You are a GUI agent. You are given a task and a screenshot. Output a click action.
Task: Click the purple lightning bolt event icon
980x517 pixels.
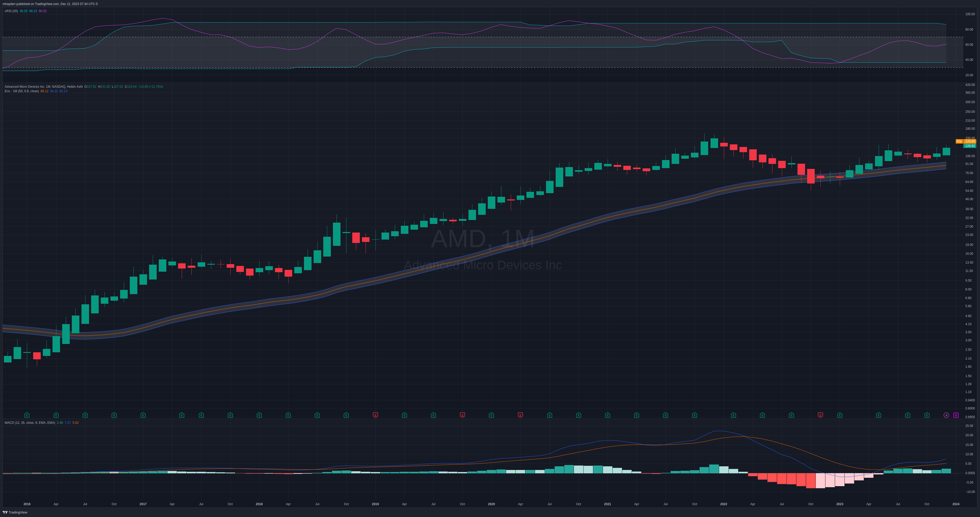(x=946, y=415)
